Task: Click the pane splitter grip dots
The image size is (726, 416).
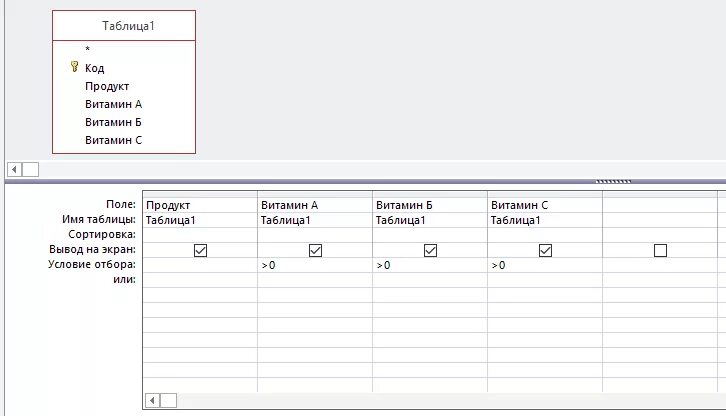Action: (613, 182)
